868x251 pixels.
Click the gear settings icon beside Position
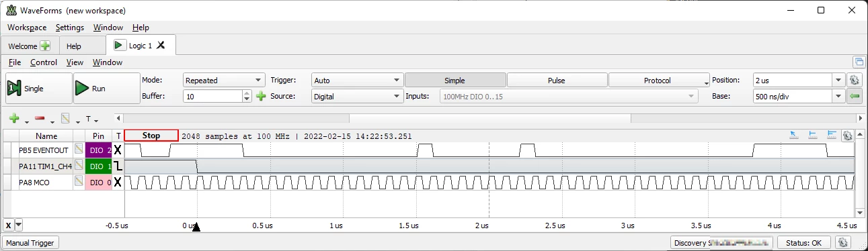coord(855,81)
